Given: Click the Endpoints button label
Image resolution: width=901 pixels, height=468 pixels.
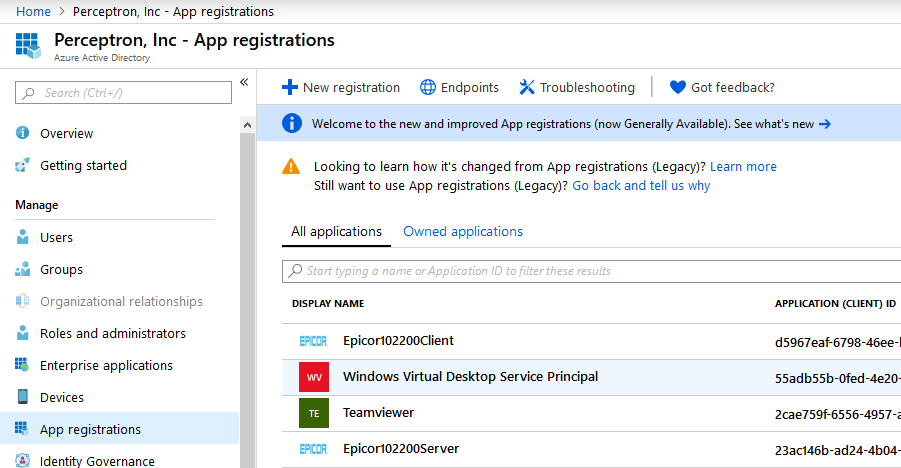Looking at the screenshot, I should (x=469, y=87).
